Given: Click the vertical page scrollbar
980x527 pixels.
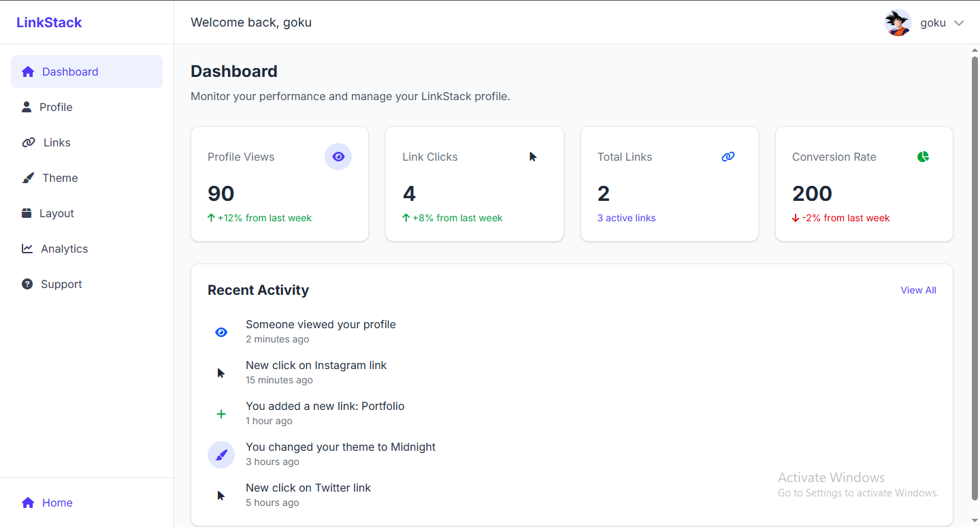Looking at the screenshot, I should click(975, 272).
